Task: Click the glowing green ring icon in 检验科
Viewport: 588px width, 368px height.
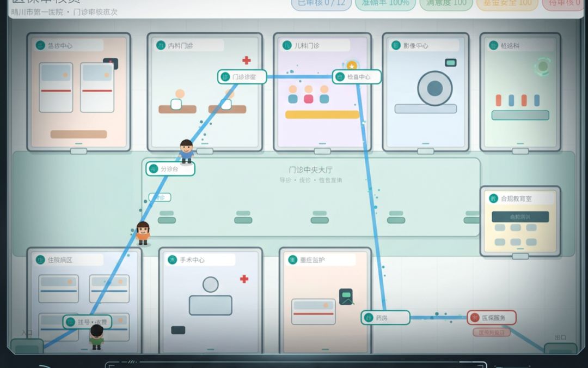Action: coord(543,67)
